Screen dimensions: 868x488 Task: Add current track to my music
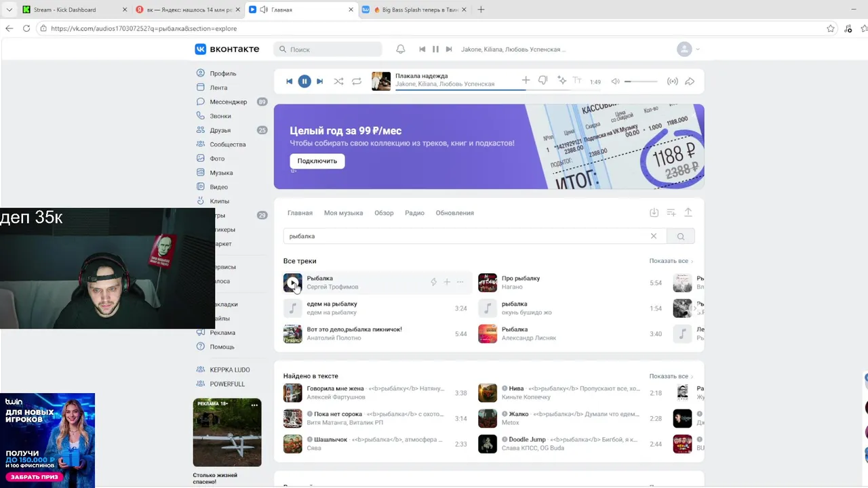pos(526,81)
